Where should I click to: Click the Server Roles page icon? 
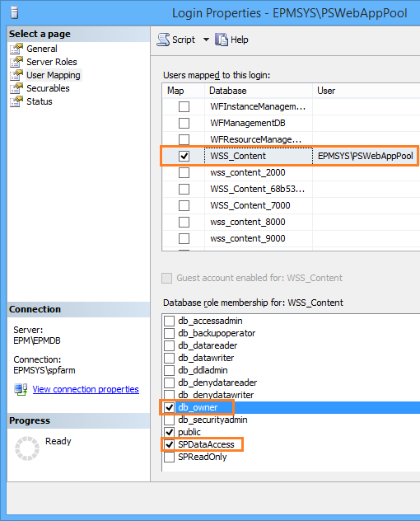coord(16,62)
